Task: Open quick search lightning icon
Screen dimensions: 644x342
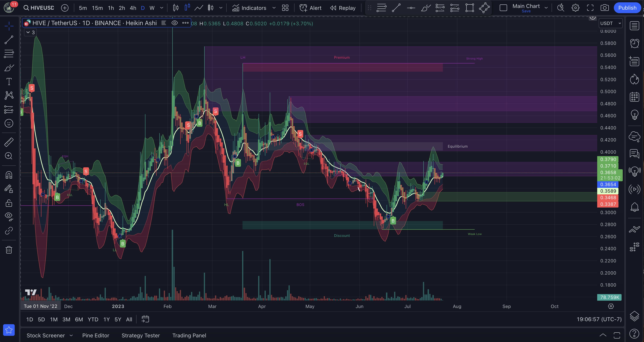Action: (560, 8)
